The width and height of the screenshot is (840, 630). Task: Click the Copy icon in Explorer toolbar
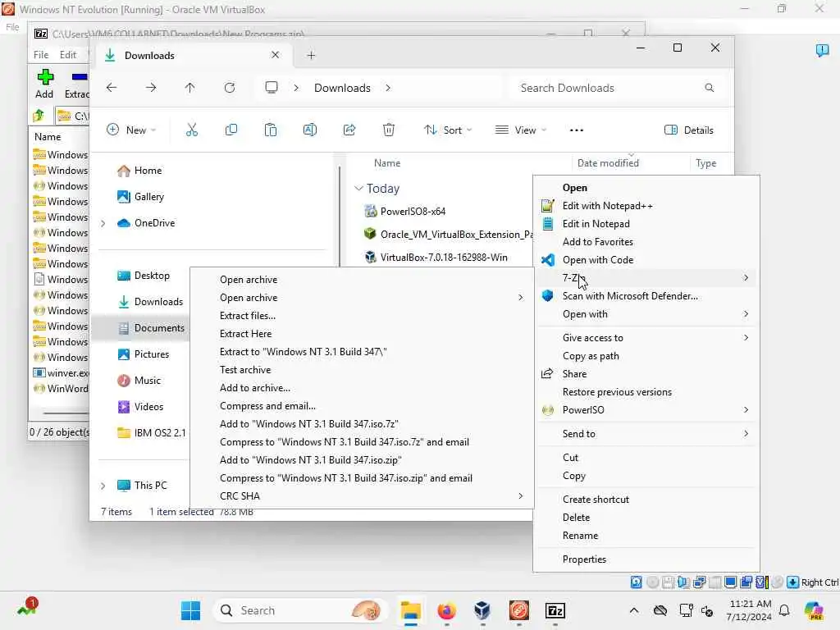pos(231,130)
